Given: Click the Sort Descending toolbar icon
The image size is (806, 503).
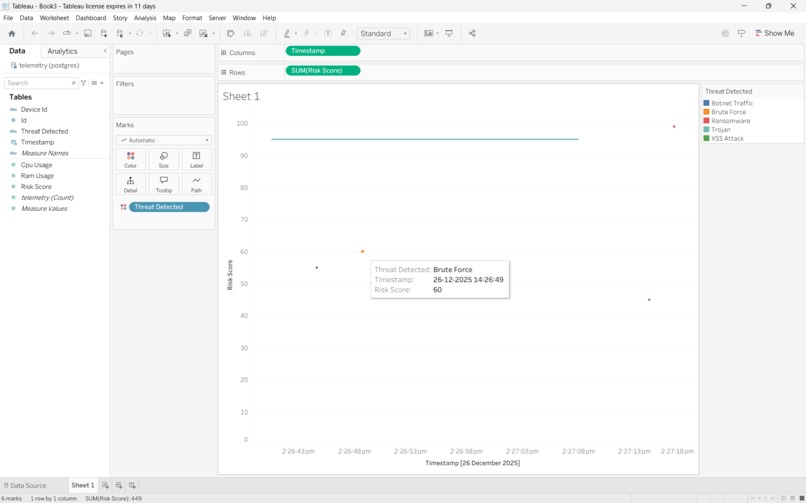Looking at the screenshot, I should click(x=264, y=33).
